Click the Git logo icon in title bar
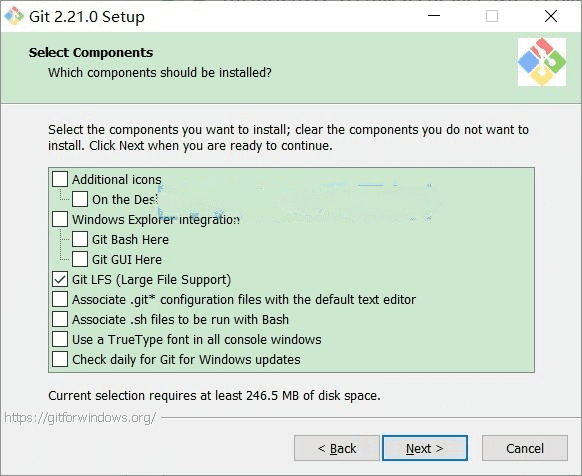This screenshot has height=476, width=582. click(14, 16)
